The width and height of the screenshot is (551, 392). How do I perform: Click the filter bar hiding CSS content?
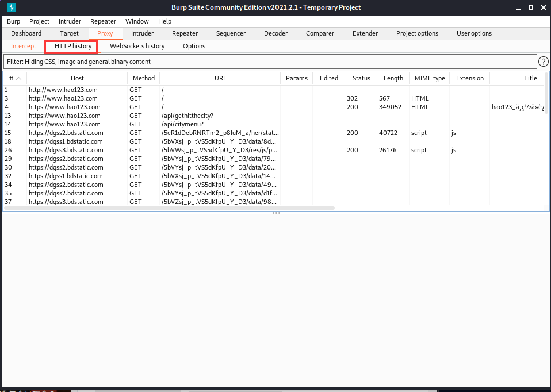270,62
